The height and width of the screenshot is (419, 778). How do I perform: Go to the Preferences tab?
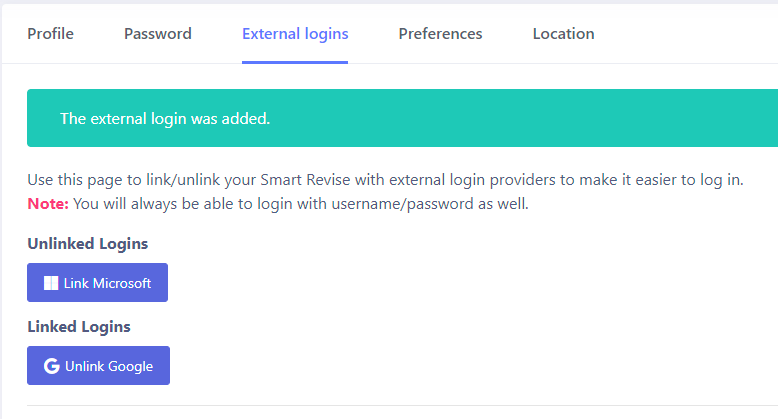pyautogui.click(x=440, y=34)
